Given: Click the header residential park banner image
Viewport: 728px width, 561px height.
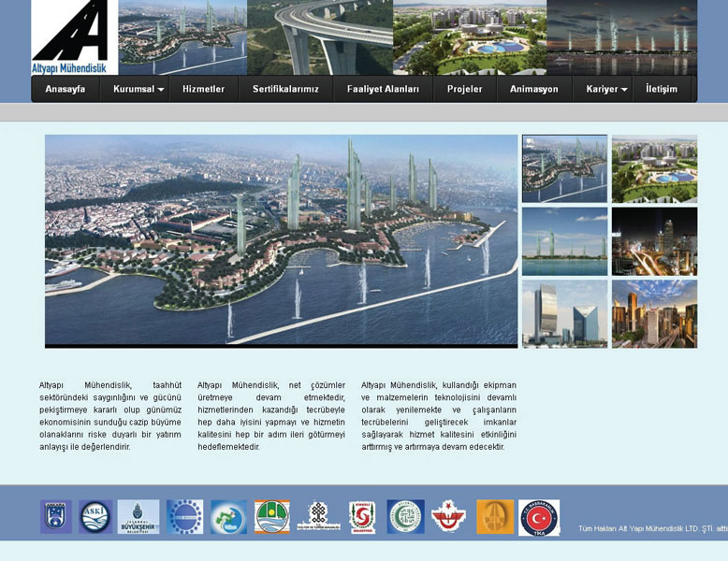Looking at the screenshot, I should 470,37.
